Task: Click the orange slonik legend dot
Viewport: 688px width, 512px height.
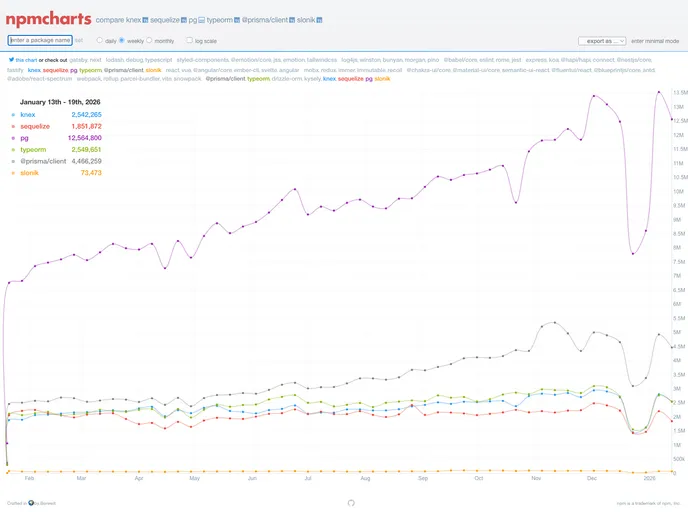Action: click(12, 173)
